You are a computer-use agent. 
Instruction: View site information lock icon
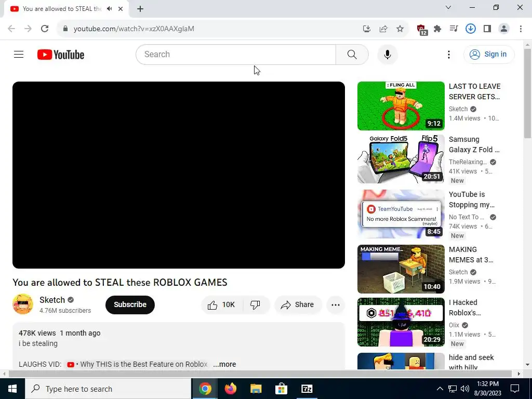[x=65, y=29]
